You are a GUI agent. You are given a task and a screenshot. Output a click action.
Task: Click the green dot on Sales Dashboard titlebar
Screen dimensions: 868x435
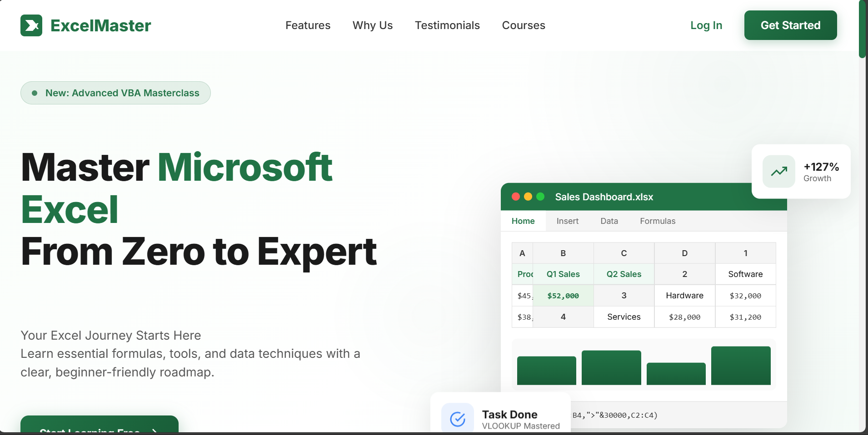(x=540, y=197)
